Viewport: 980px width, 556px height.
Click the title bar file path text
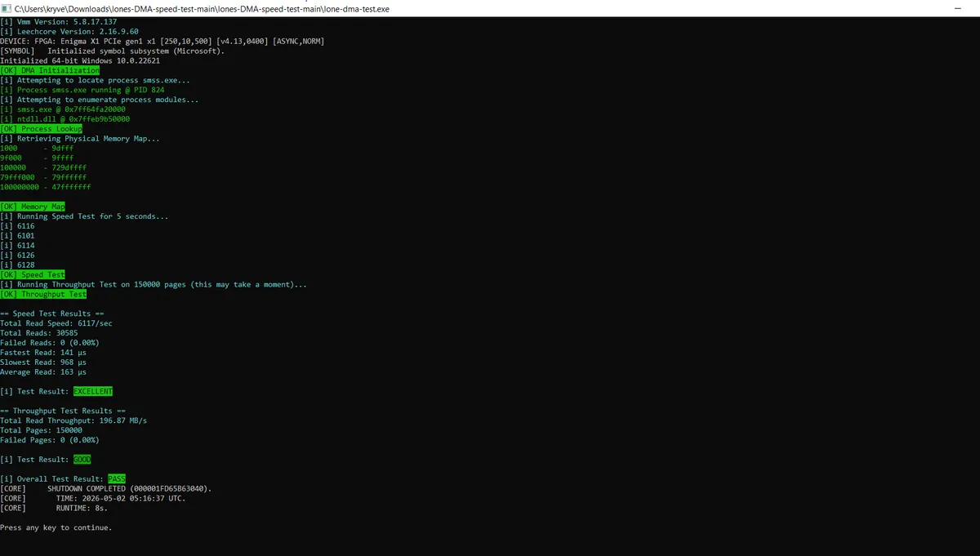coord(203,7)
